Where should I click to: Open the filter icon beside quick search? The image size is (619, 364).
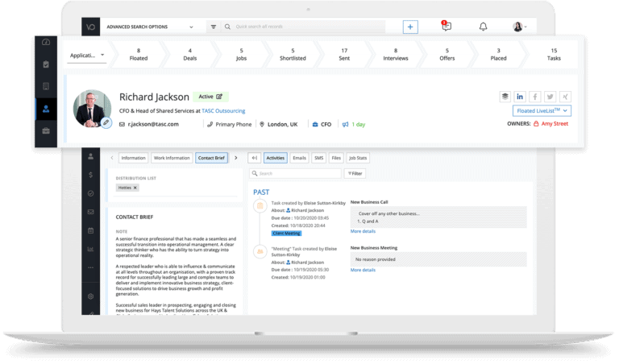[x=213, y=27]
